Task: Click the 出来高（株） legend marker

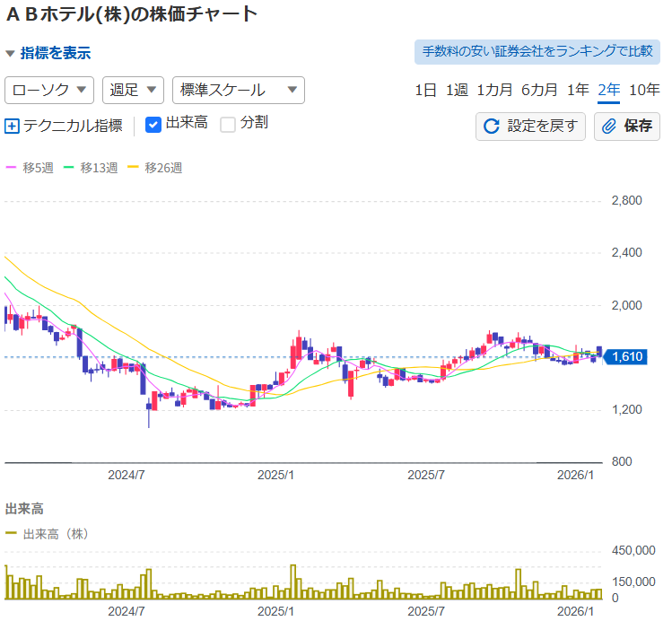Action: coord(12,533)
